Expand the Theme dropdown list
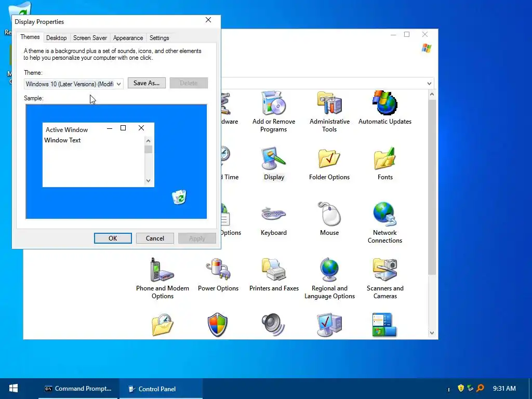 tap(119, 84)
